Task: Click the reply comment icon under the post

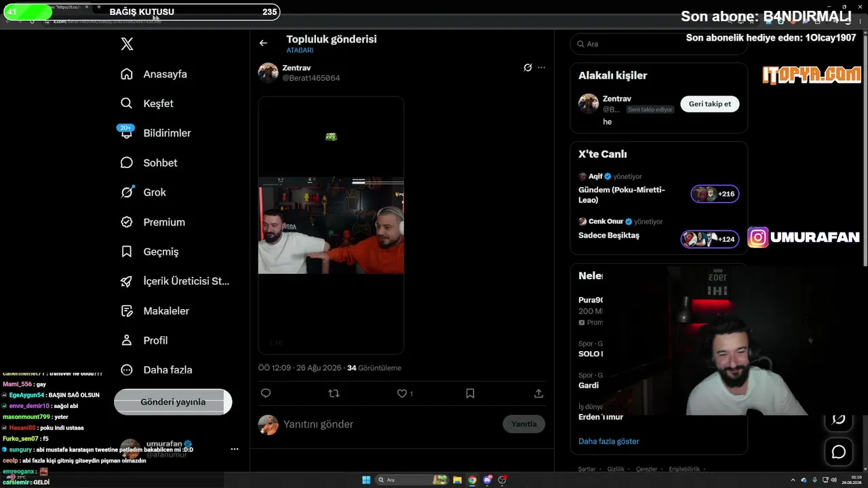Action: pos(266,393)
